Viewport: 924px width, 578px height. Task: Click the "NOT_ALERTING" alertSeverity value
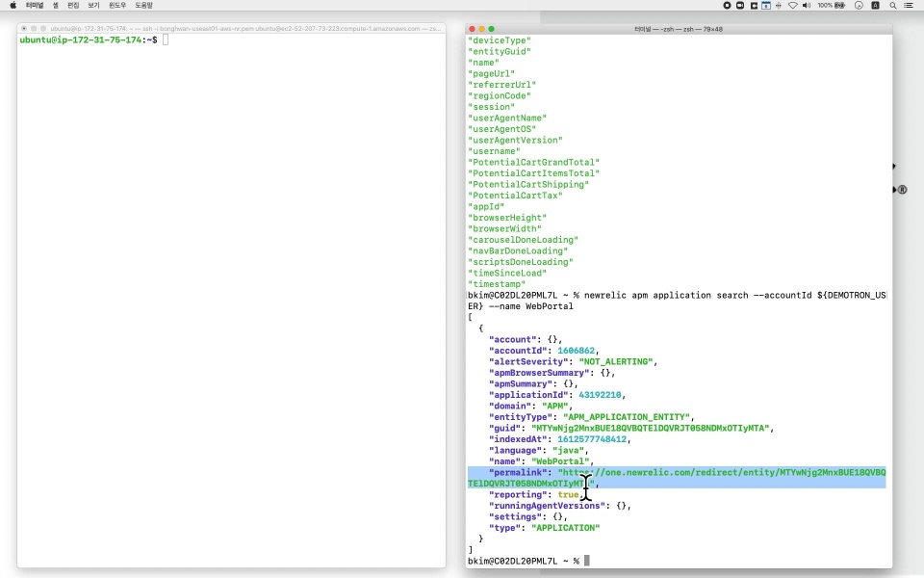[616, 361]
